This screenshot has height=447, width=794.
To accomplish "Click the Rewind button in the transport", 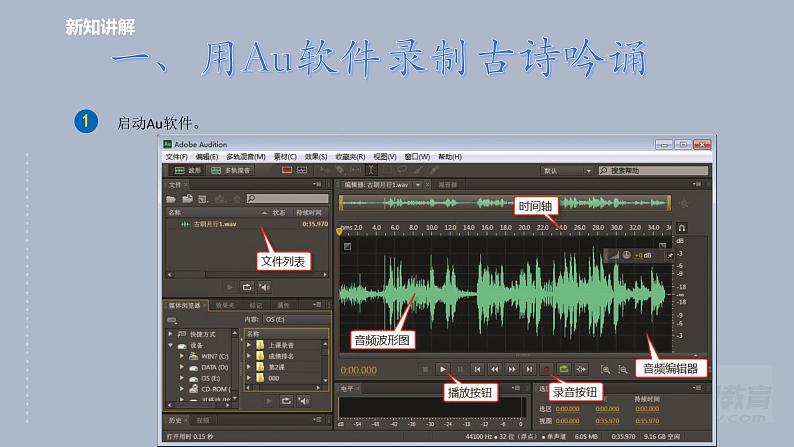I will 494,370.
